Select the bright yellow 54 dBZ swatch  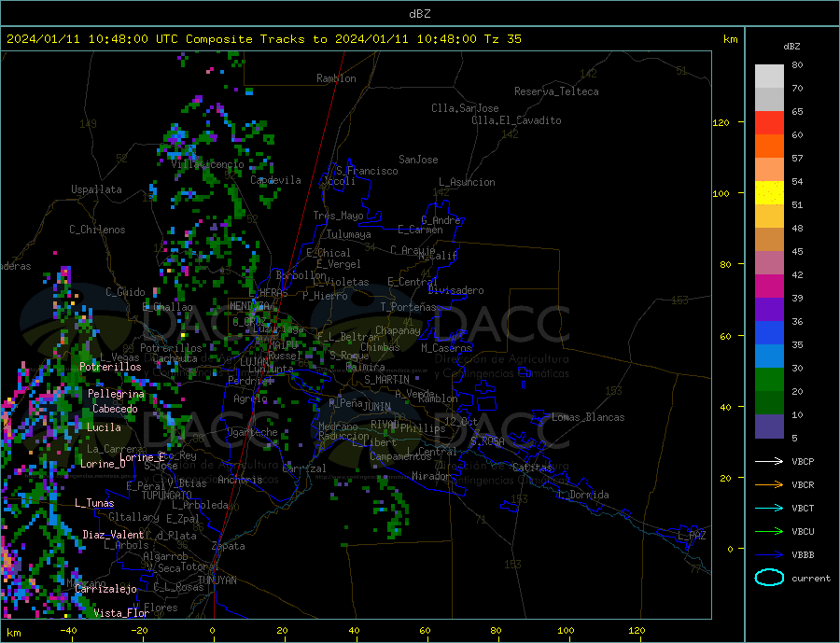point(769,193)
